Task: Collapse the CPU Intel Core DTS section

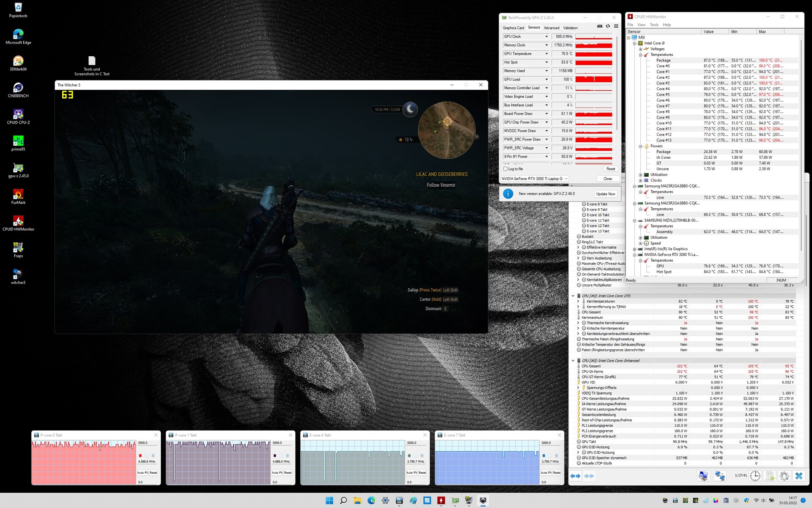Action: click(x=573, y=296)
